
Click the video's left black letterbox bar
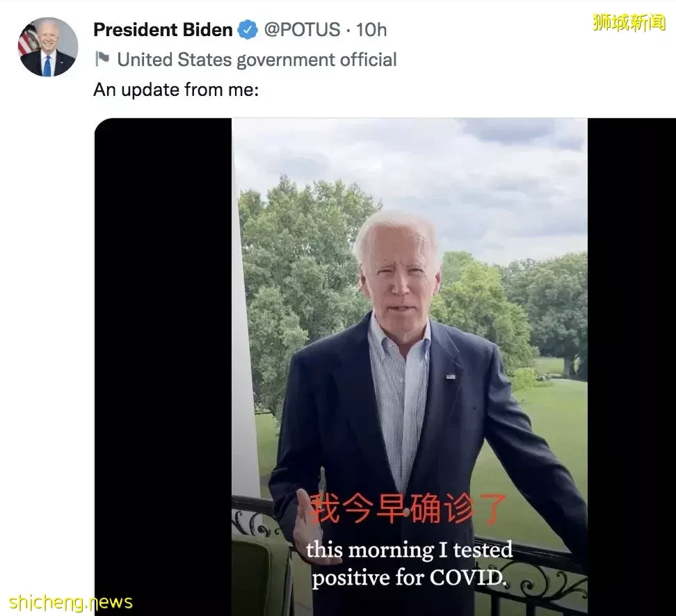point(163,366)
